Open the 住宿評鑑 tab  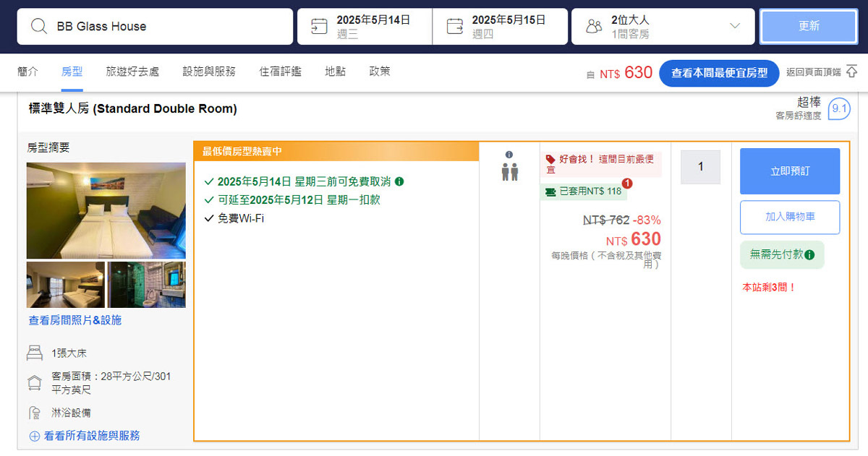281,72
